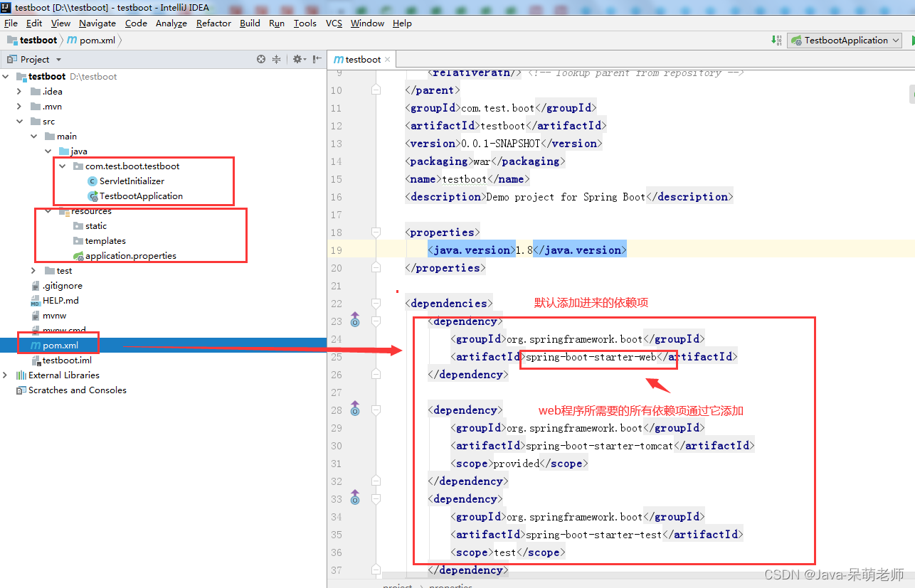Image resolution: width=915 pixels, height=588 pixels.
Task: Click the .gitignore file icon
Action: tap(36, 286)
